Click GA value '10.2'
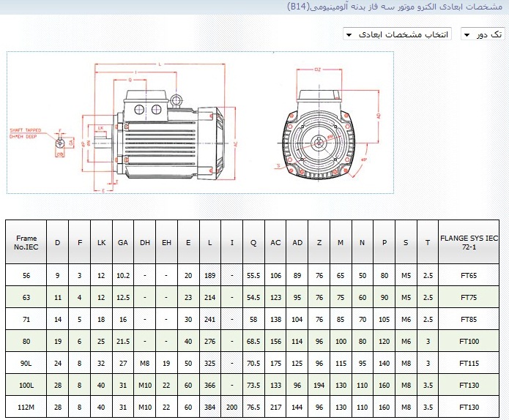This screenshot has width=509, height=420. (123, 275)
